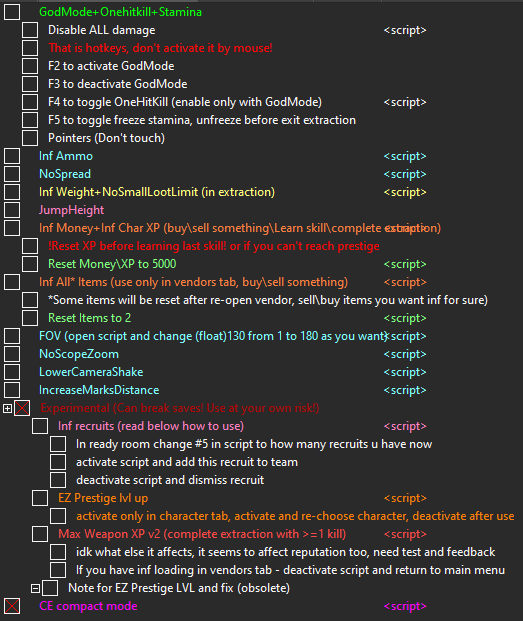Check the JumpHeight entry box
This screenshot has width=523, height=621.
[12, 210]
